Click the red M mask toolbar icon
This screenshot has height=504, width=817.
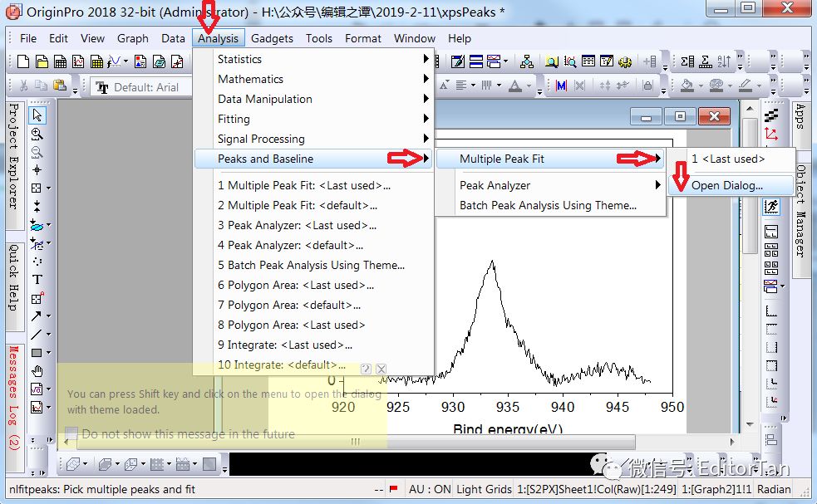(x=561, y=86)
